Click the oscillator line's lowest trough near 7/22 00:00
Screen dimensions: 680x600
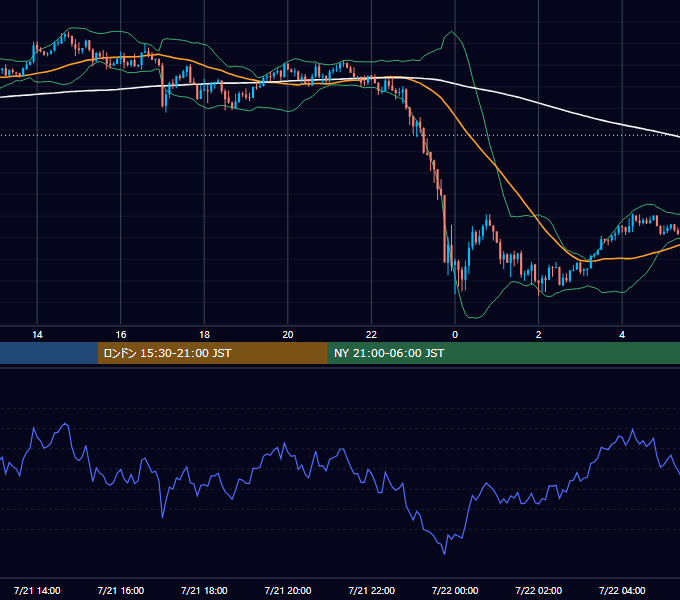[445, 553]
